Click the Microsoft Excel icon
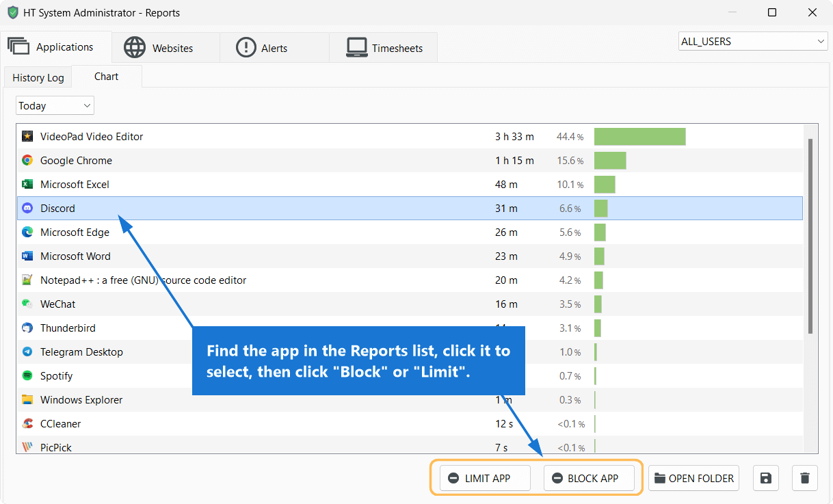The height and width of the screenshot is (504, 833). pos(27,185)
